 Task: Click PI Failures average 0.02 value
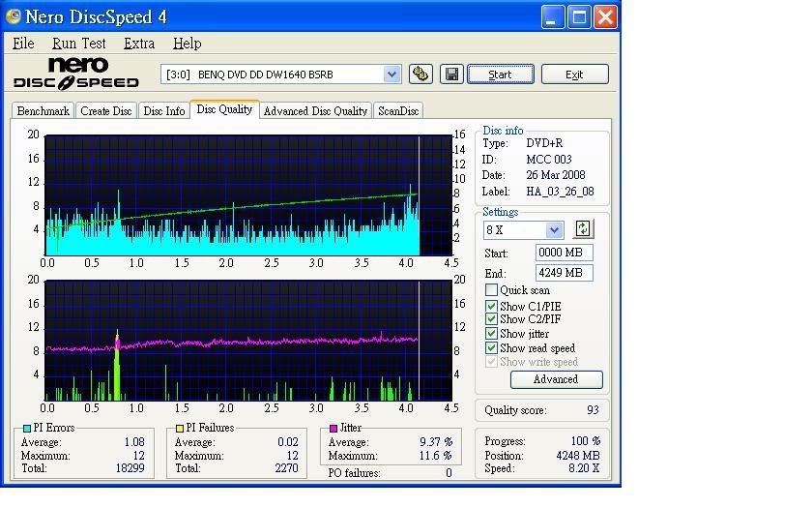(x=287, y=441)
